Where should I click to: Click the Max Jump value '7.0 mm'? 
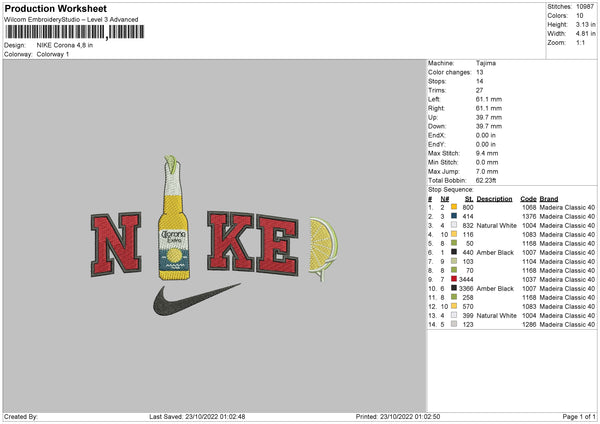pos(487,171)
